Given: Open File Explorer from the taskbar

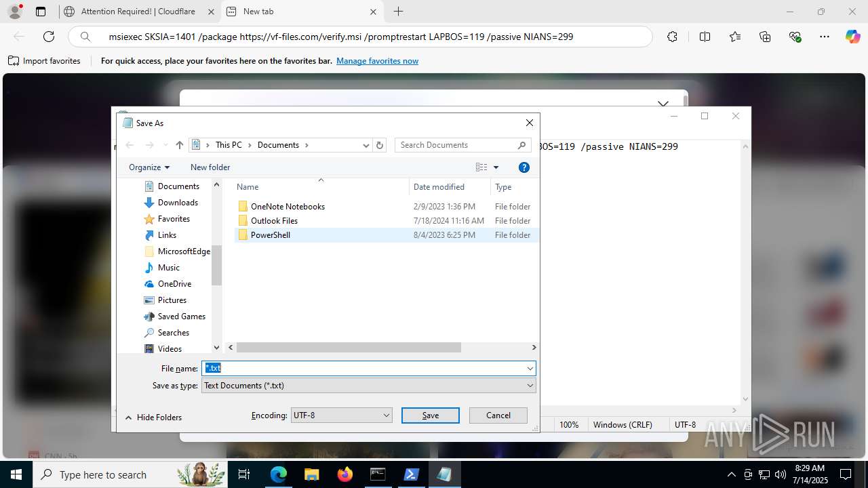Looking at the screenshot, I should point(311,474).
